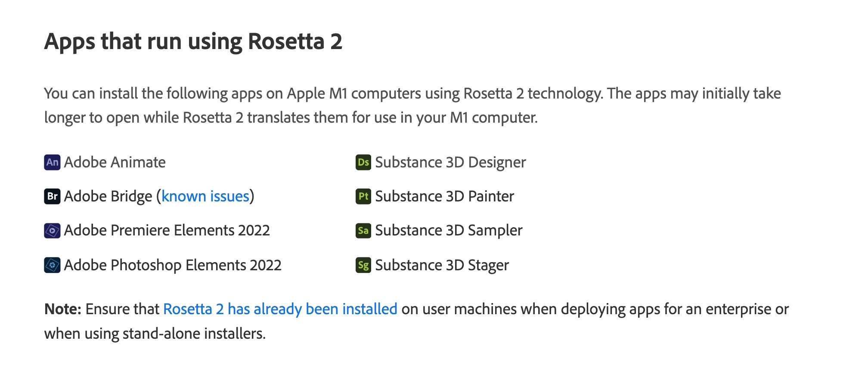Image resolution: width=868 pixels, height=371 pixels.
Task: Click the Substance 3D Painter icon
Action: coord(363,196)
